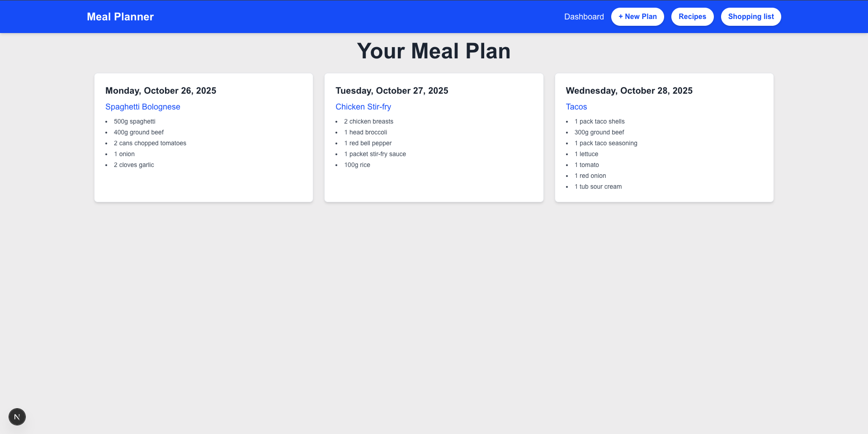The image size is (868, 434).
Task: Click the Wednesday, October 28 date header
Action: tap(629, 91)
